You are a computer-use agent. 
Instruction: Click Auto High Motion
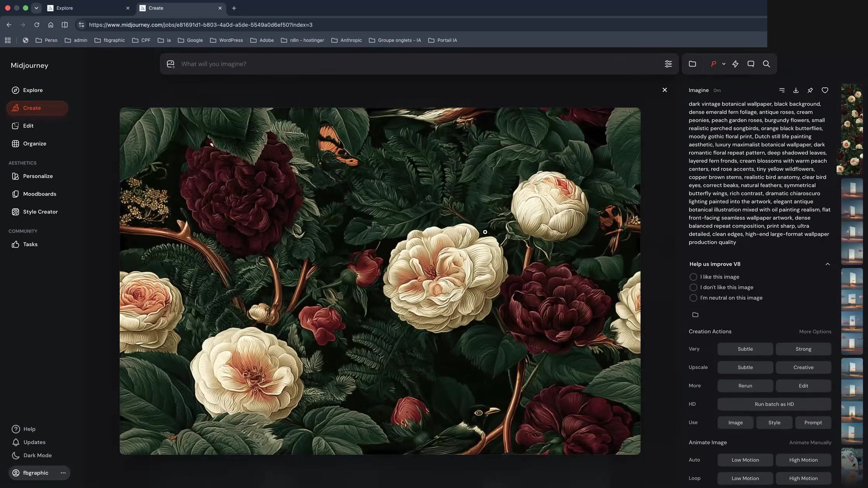click(803, 460)
